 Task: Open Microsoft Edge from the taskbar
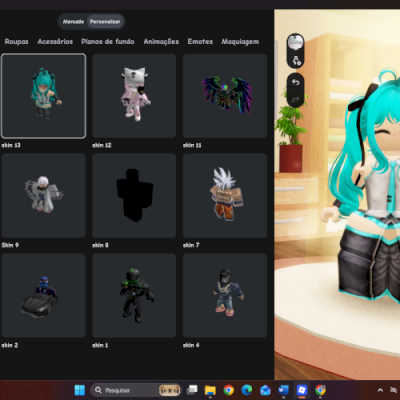tap(247, 390)
